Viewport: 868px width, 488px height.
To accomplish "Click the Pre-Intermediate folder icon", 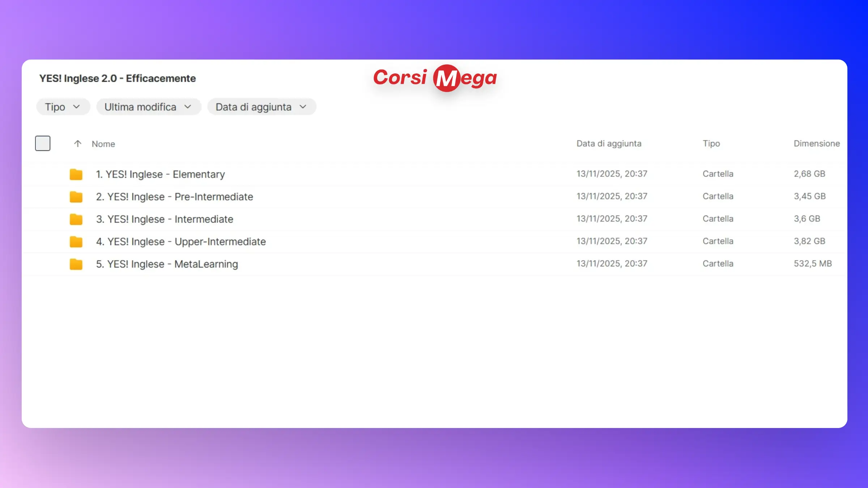I will pyautogui.click(x=76, y=197).
